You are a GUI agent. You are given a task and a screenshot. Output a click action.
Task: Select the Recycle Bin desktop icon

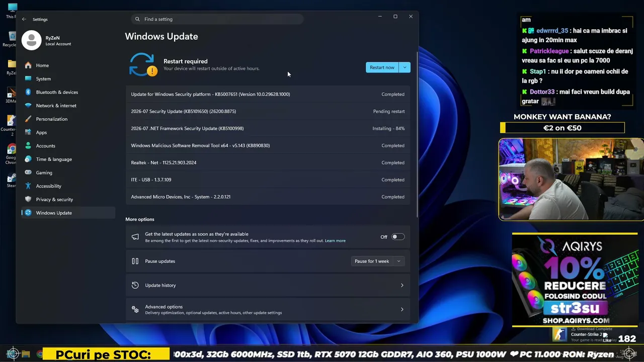[x=11, y=39]
